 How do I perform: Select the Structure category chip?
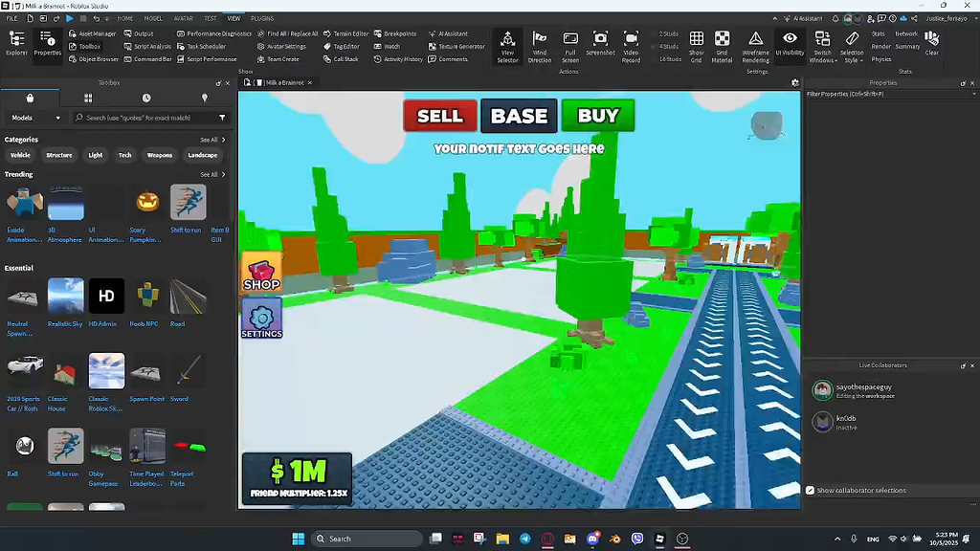[59, 155]
